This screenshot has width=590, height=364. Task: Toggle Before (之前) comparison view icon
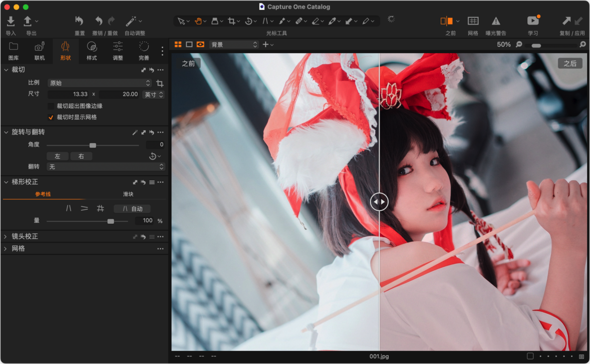tap(447, 21)
